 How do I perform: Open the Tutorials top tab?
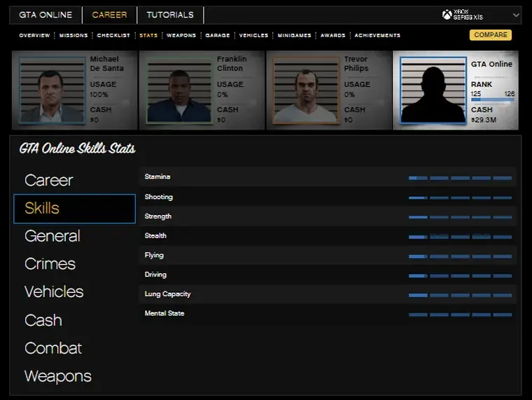[170, 15]
